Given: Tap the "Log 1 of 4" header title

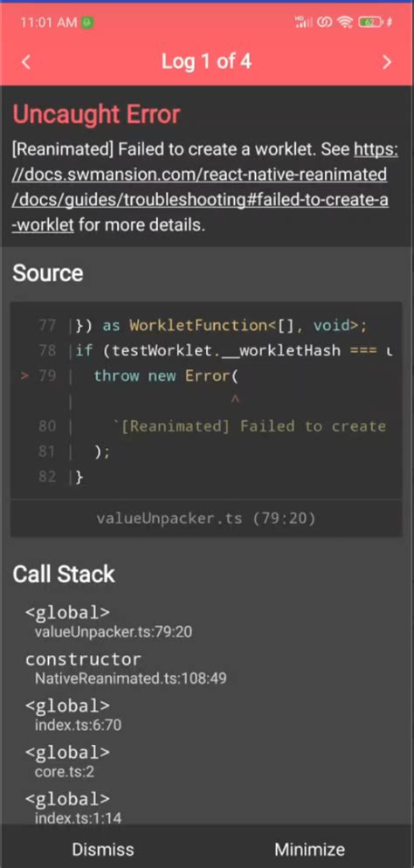Looking at the screenshot, I should pyautogui.click(x=206, y=61).
